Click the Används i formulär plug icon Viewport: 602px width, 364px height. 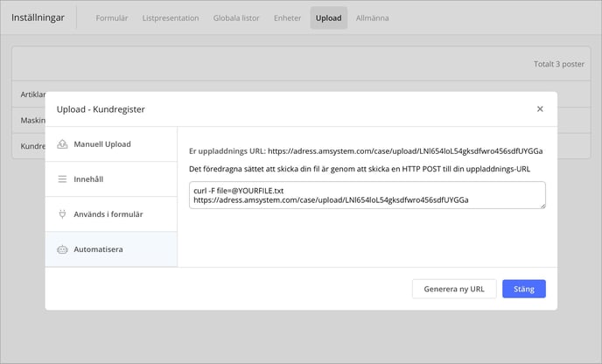(62, 214)
